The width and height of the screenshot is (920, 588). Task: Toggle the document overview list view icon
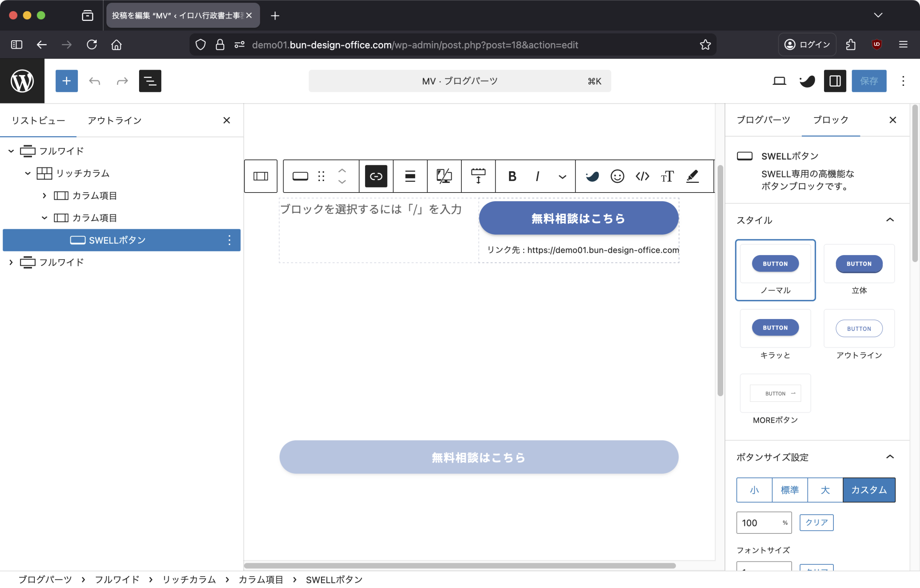coord(150,81)
